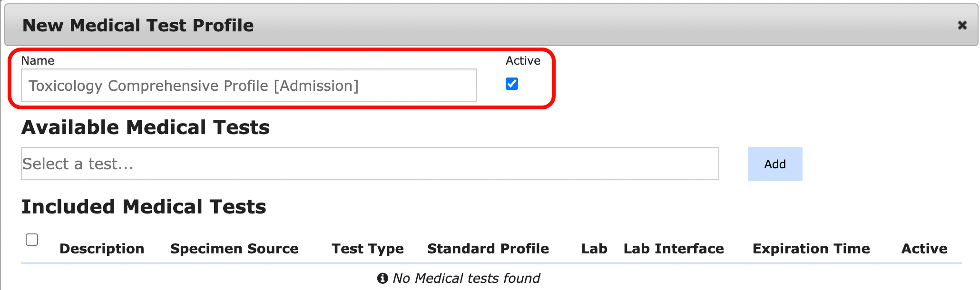
Task: Sort by the Test Type column
Action: pos(367,249)
